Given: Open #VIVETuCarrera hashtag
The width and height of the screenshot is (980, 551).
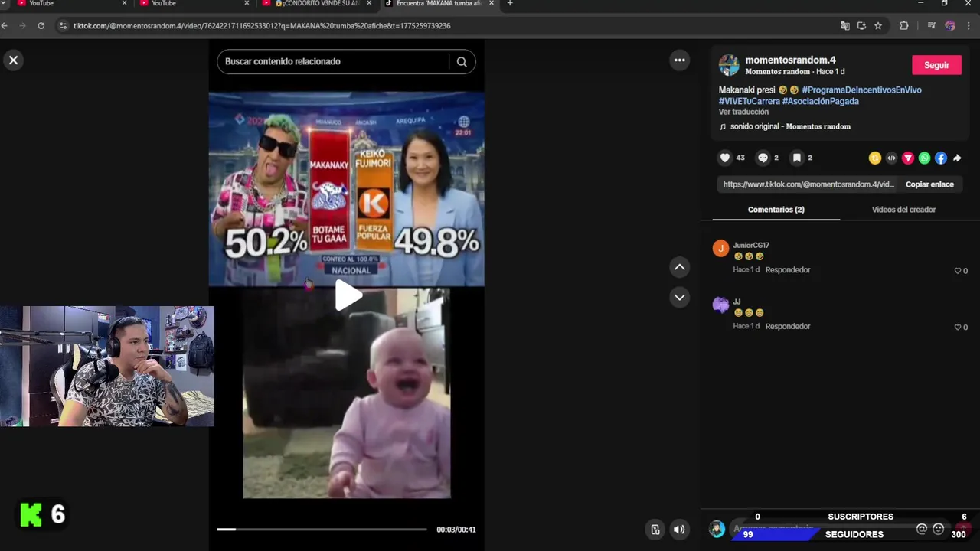Looking at the screenshot, I should 749,101.
